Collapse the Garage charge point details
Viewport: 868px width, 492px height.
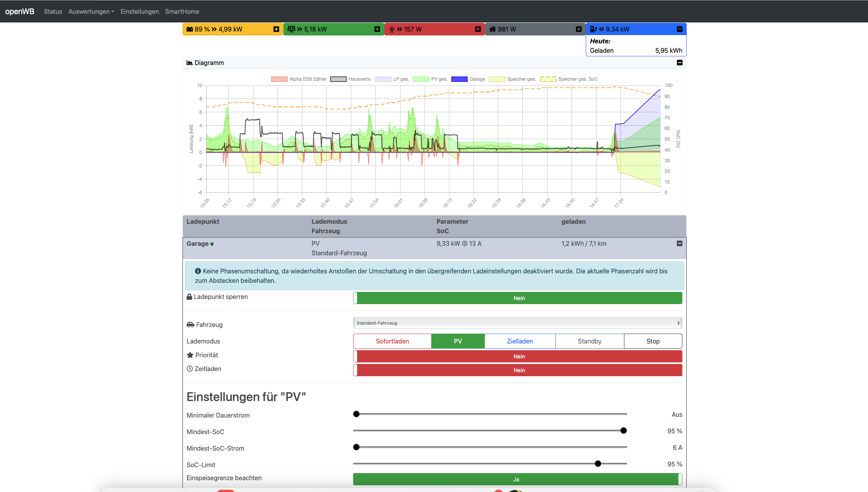(679, 243)
